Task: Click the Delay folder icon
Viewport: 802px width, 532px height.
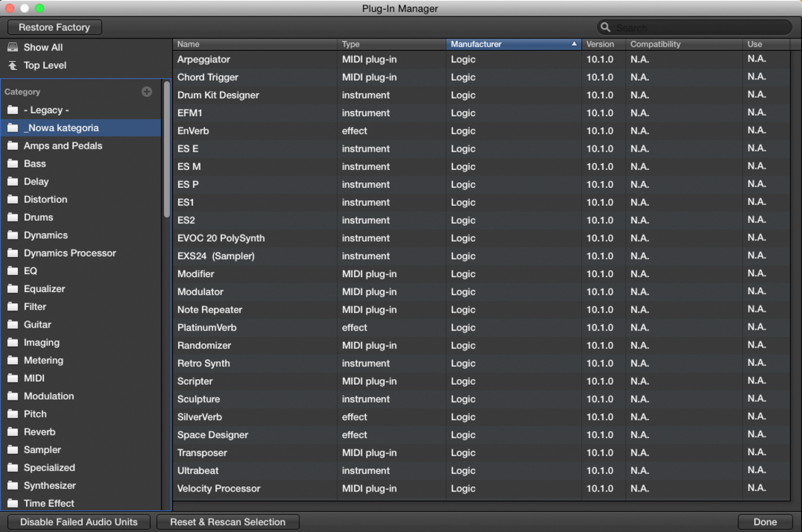Action: (13, 182)
